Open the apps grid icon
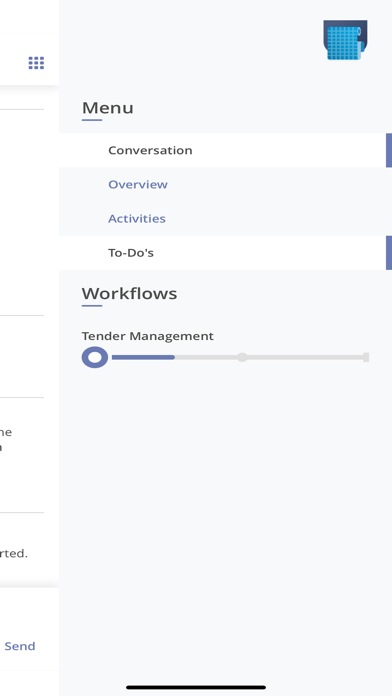 click(36, 63)
